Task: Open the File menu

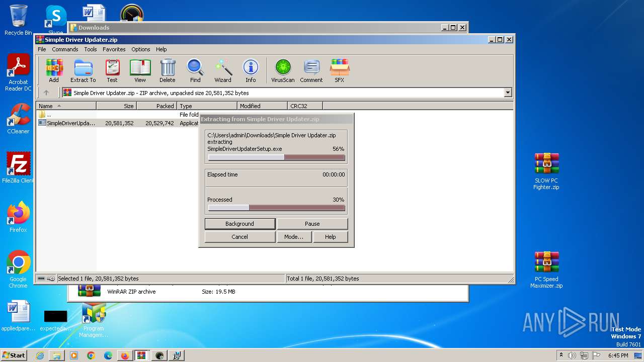Action: click(x=42, y=49)
